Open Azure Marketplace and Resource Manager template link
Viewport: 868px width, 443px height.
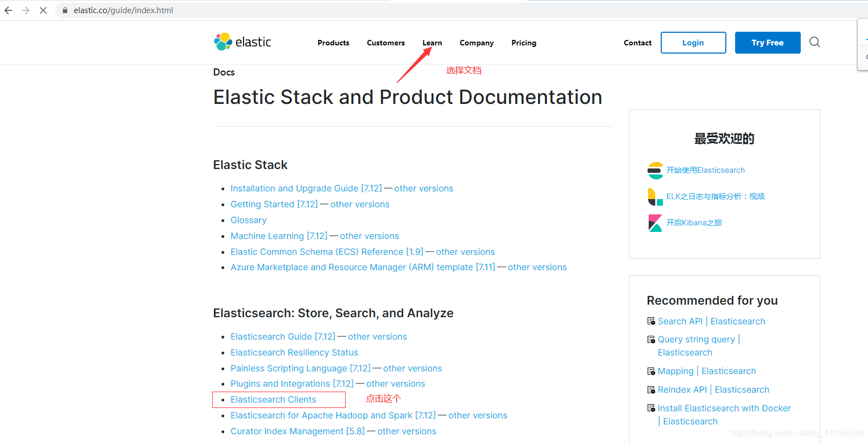(x=362, y=267)
